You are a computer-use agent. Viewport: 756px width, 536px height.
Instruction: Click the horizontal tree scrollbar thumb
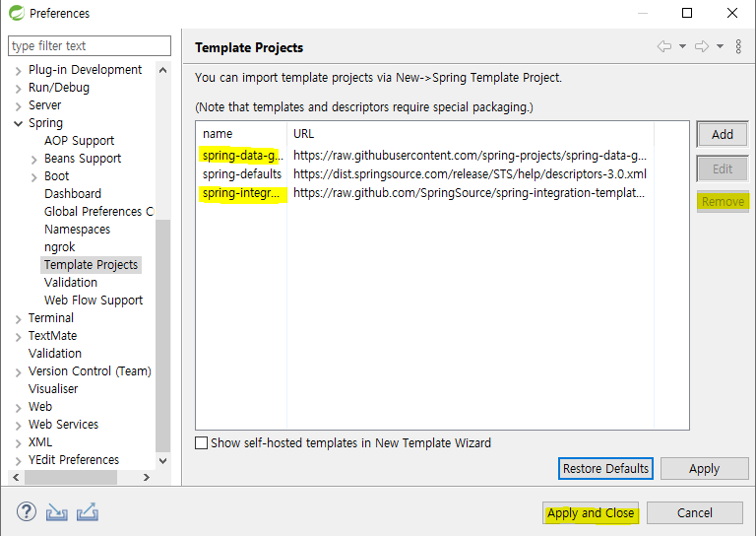click(x=71, y=477)
